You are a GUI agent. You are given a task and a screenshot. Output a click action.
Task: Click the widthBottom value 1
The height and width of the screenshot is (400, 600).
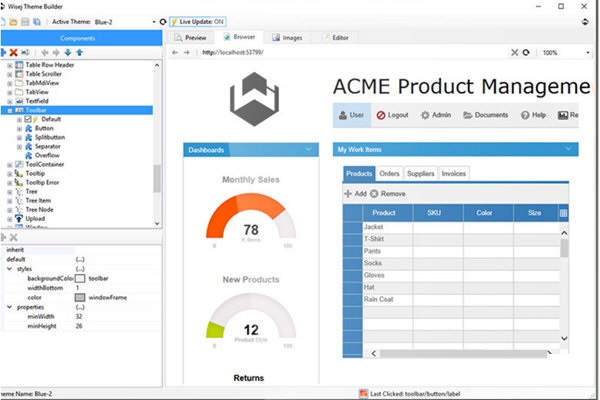(x=77, y=288)
